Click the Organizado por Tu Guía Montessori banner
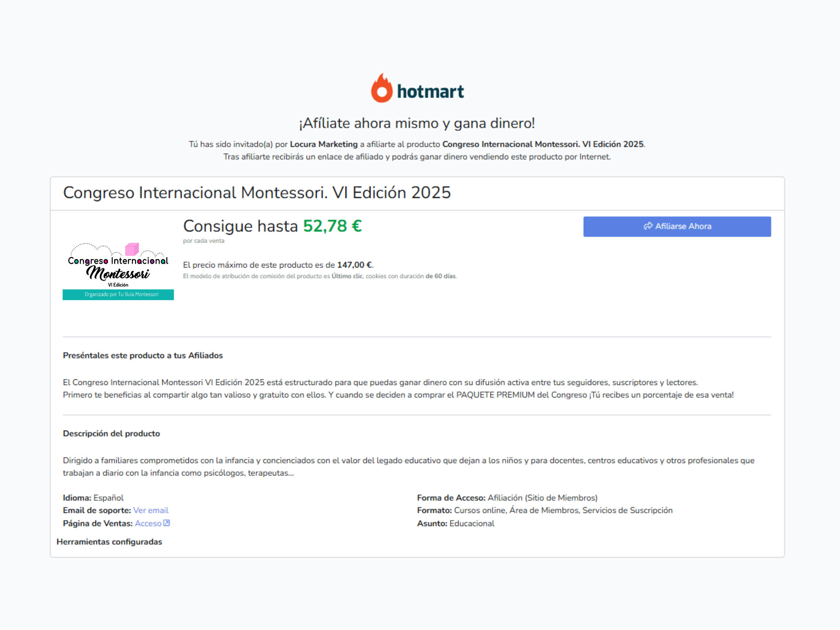The image size is (840, 630). (118, 295)
